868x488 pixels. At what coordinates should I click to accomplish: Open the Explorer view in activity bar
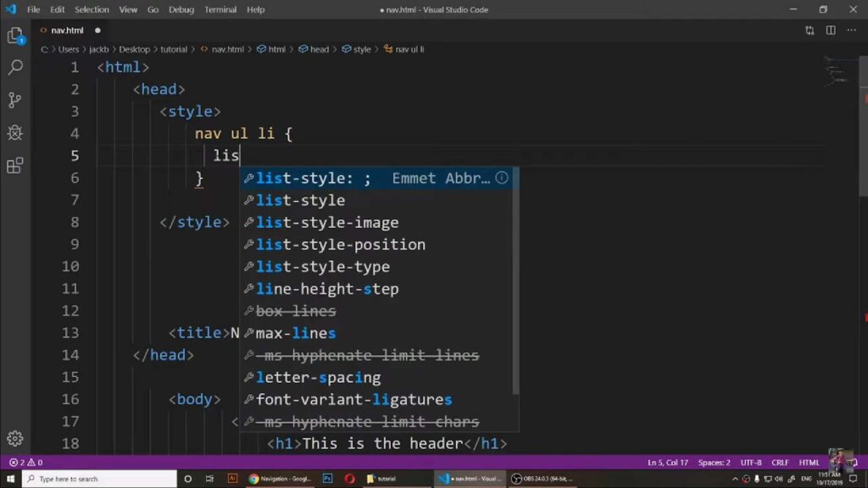(15, 36)
